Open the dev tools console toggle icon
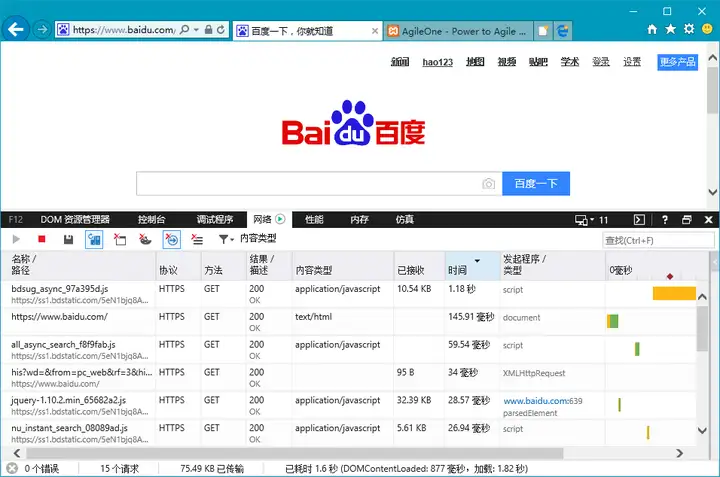This screenshot has height=477, width=720. (x=639, y=220)
